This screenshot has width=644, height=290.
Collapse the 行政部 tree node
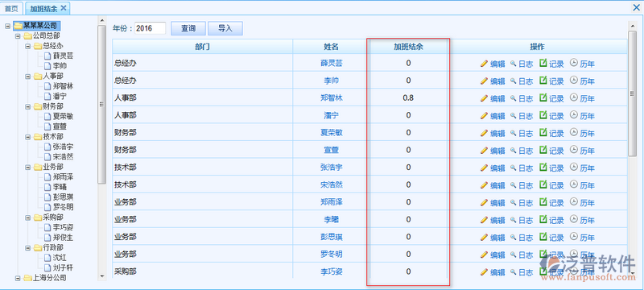pyautogui.click(x=27, y=247)
